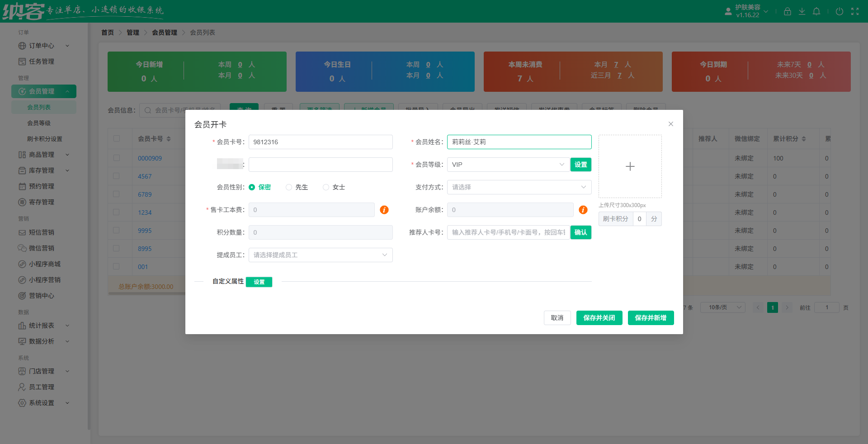This screenshot has width=868, height=444.
Task: Click the photo upload plus area
Action: [630, 166]
